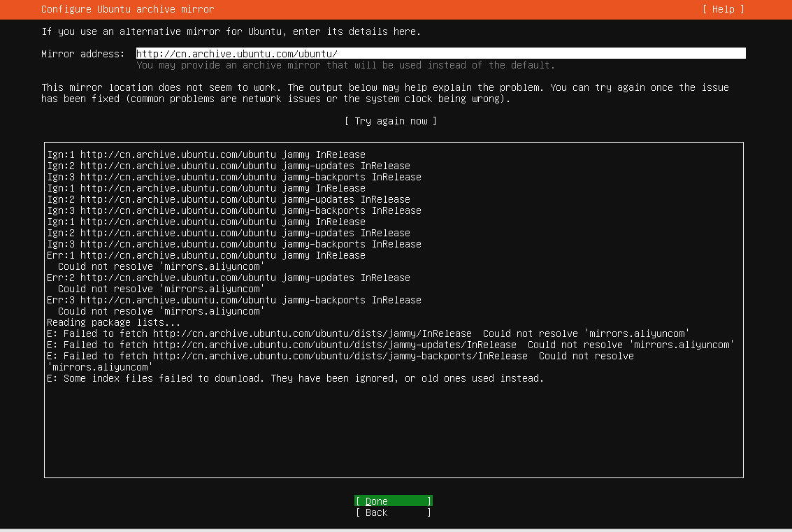Click the 'If you use an alternative mirror' instruction
Viewport: 792px width, 532px height.
[x=231, y=32]
